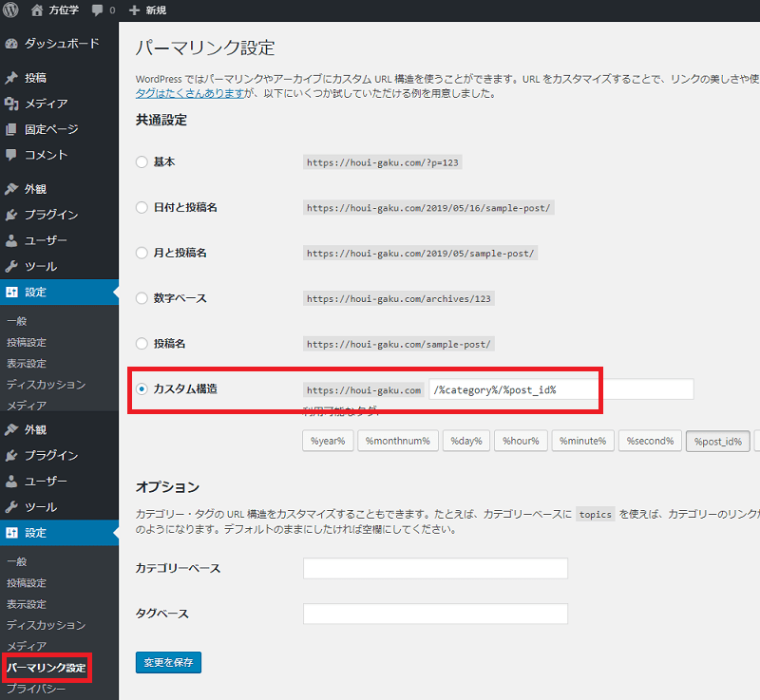The width and height of the screenshot is (760, 700).
Task: Open プライバシー in the settings submenu
Action: [36, 689]
